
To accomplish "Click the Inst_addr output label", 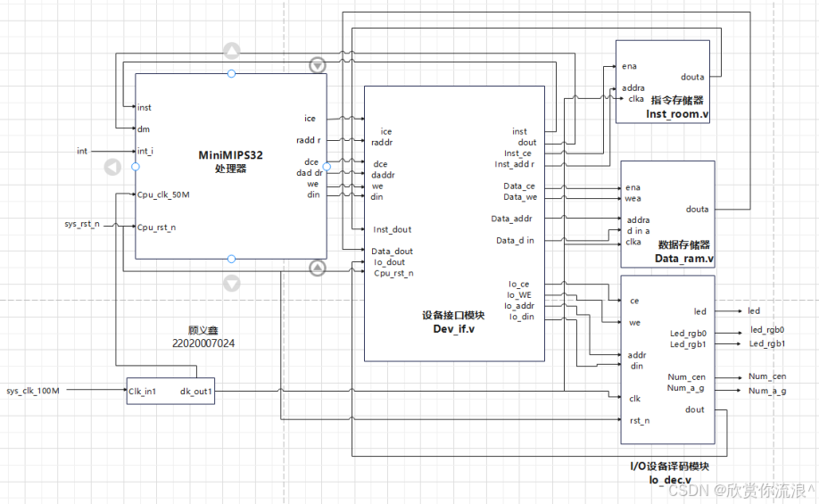I will pos(515,164).
